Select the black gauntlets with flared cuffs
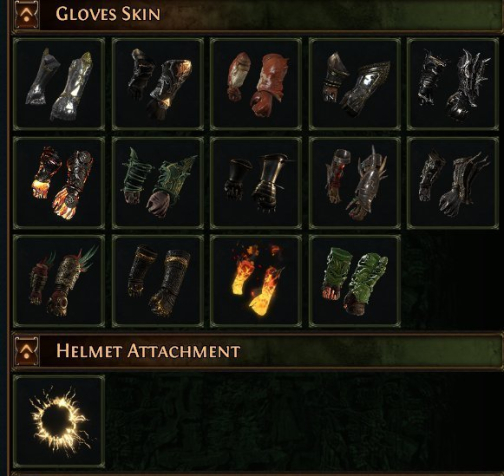 tap(256, 183)
